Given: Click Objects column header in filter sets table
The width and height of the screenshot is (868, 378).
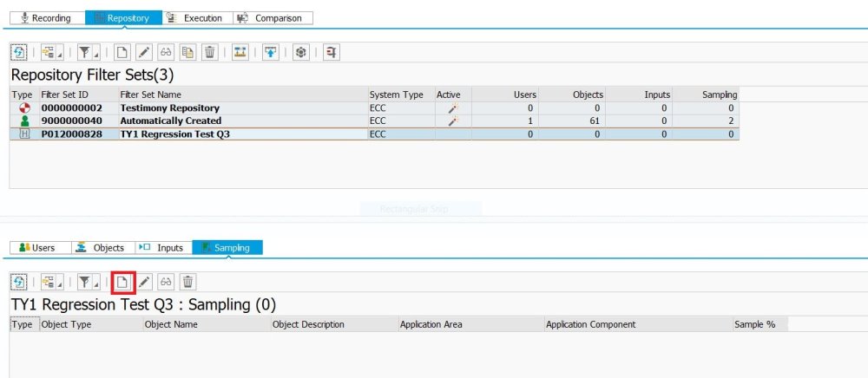Looking at the screenshot, I should pos(572,94).
